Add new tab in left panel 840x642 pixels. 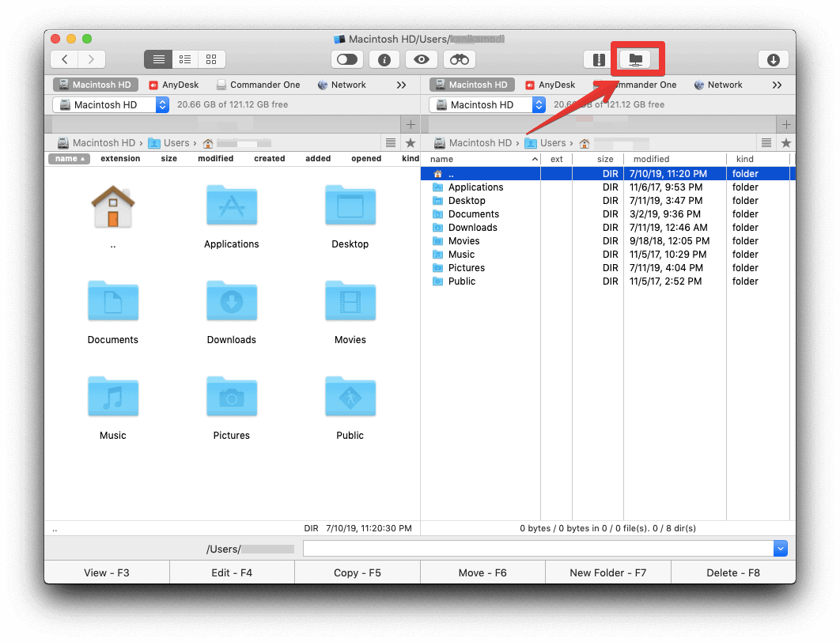coord(411,125)
